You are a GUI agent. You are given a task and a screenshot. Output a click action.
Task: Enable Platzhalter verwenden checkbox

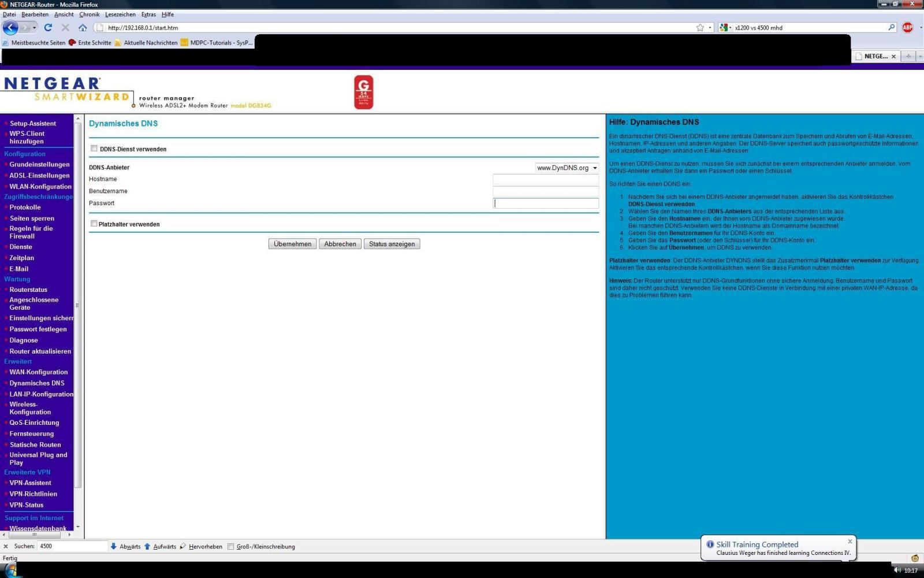click(x=94, y=224)
